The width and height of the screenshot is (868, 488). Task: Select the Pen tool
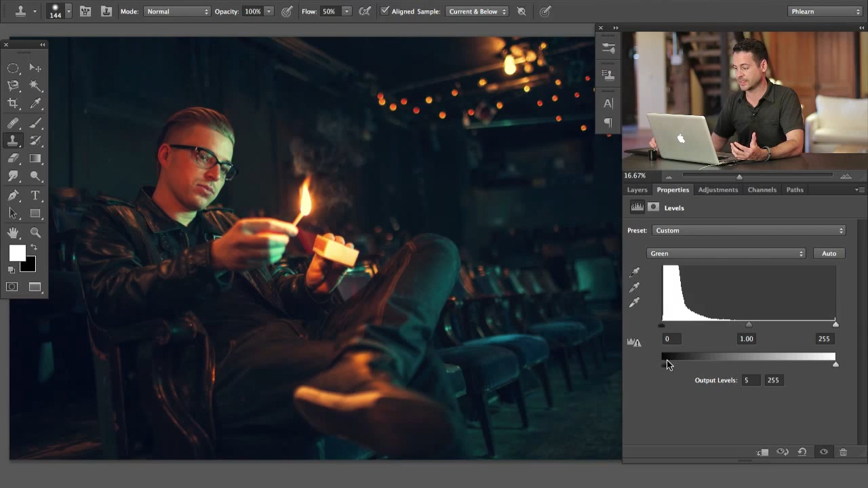coord(13,196)
